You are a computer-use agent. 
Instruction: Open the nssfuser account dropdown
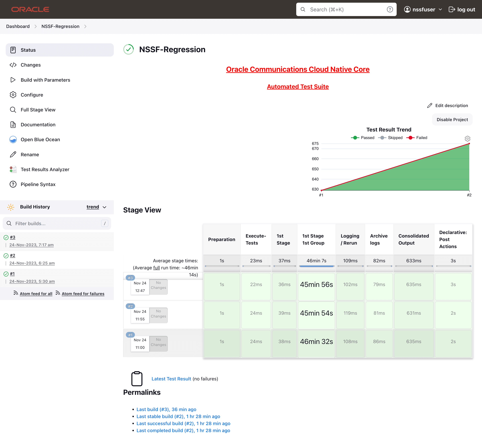[423, 9]
